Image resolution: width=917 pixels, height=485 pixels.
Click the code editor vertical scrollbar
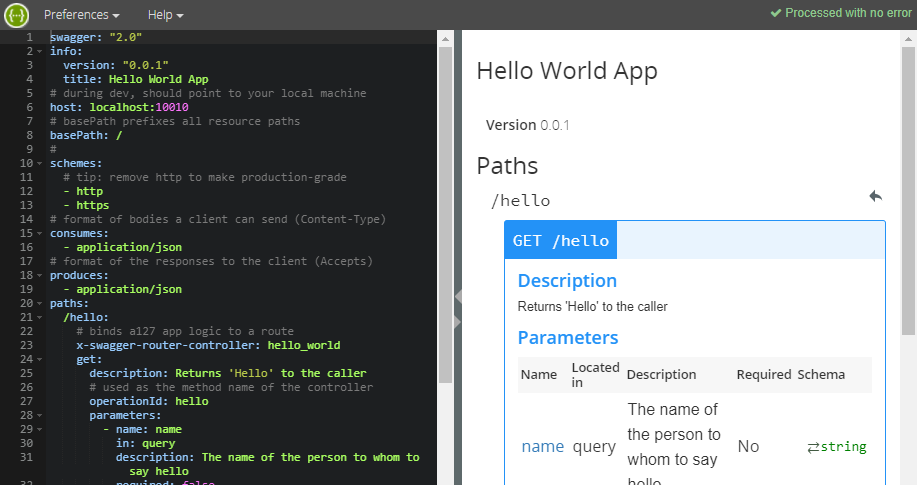coord(445,200)
